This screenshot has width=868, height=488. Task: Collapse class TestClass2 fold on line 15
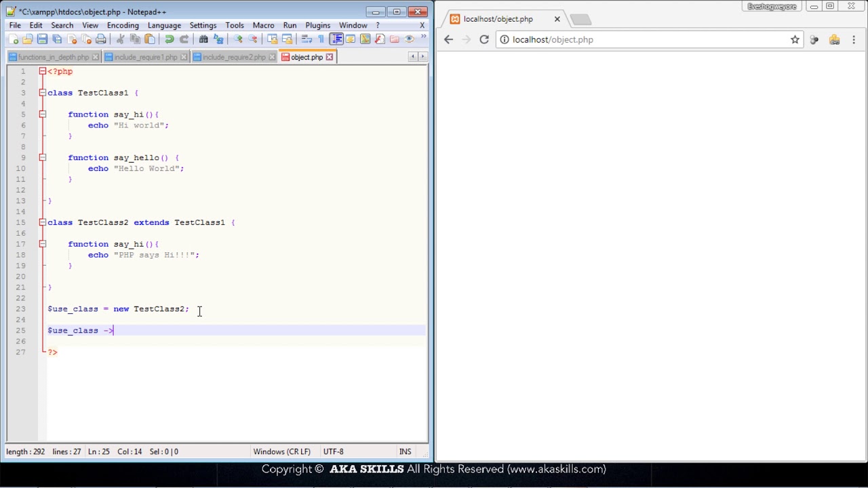pos(42,222)
